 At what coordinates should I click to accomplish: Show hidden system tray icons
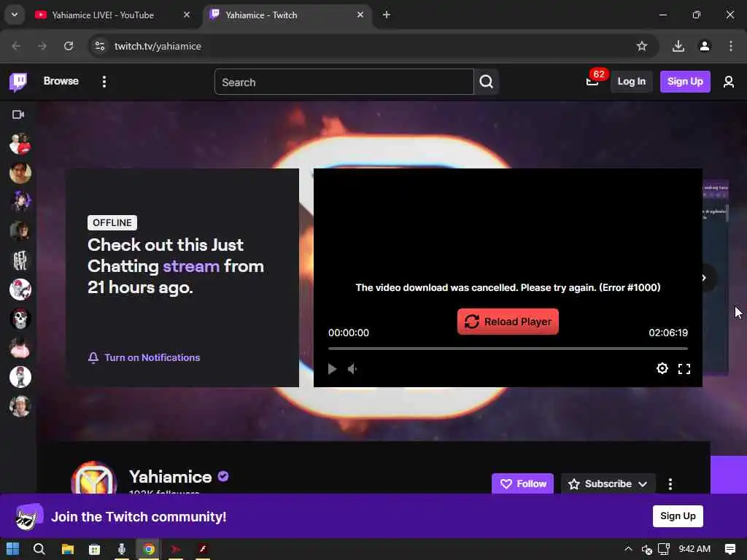coord(628,549)
